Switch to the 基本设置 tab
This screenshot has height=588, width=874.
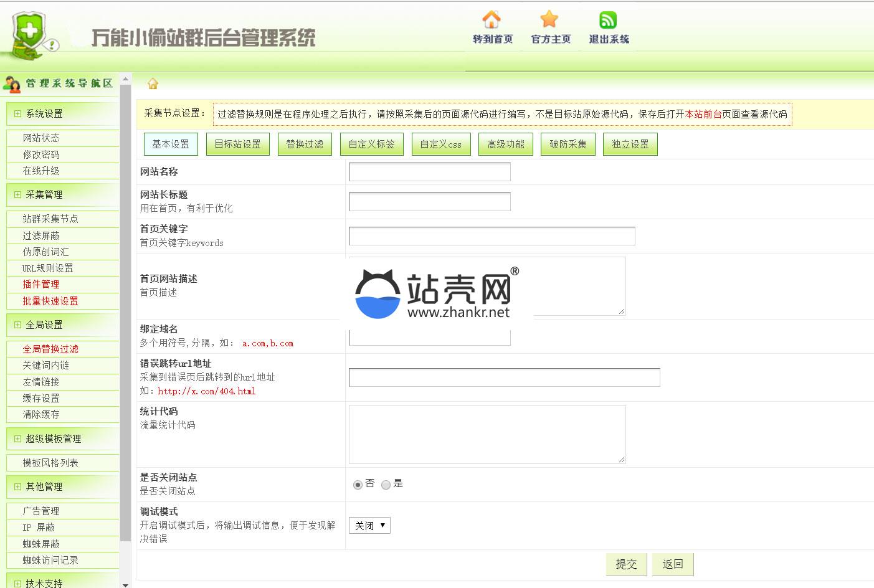pos(171,144)
